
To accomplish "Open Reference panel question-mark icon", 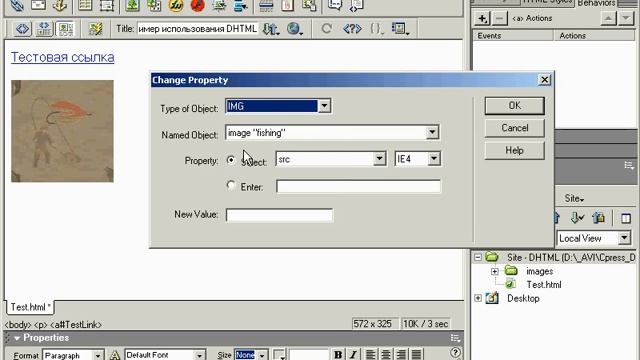I will (352, 29).
